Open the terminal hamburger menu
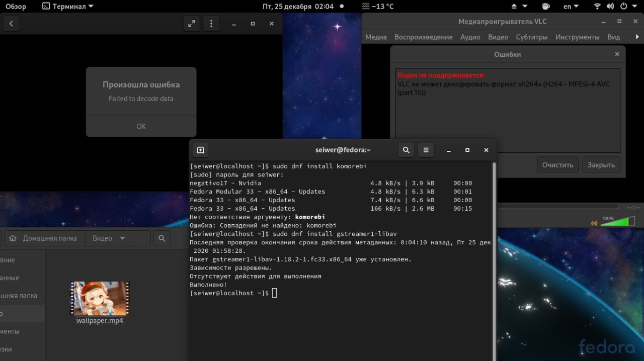Screen dimensions: 644x361 [426, 150]
